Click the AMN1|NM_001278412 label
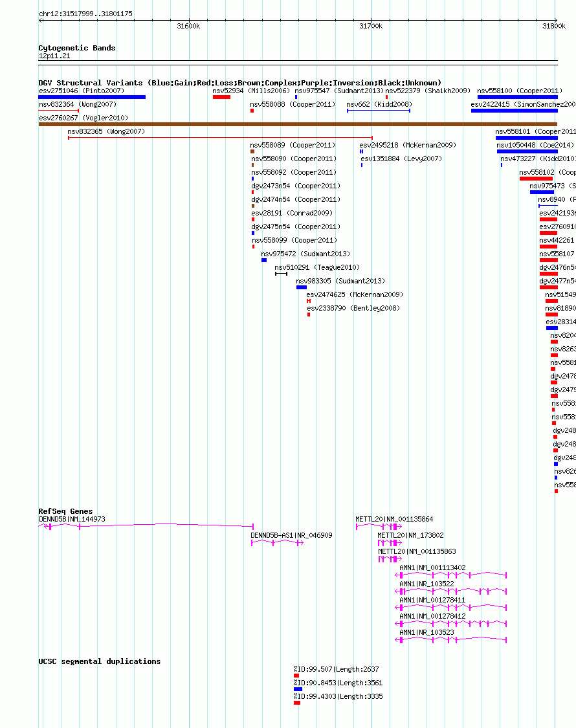 pyautogui.click(x=432, y=617)
